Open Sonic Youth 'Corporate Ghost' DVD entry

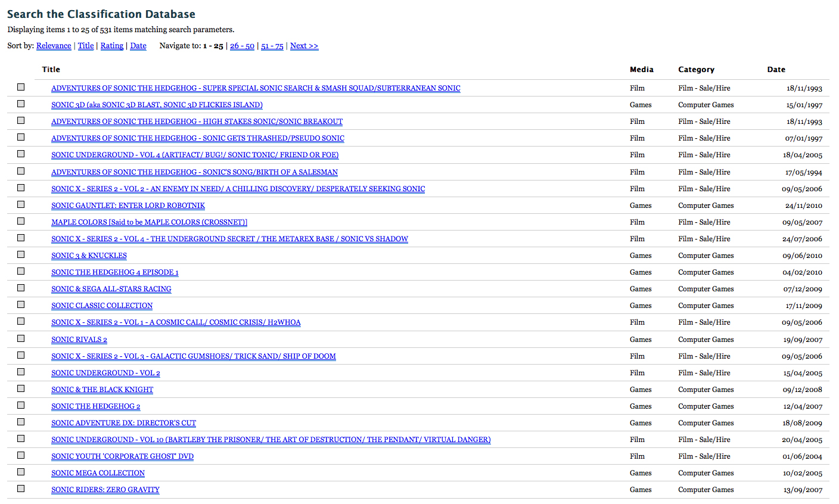[122, 456]
